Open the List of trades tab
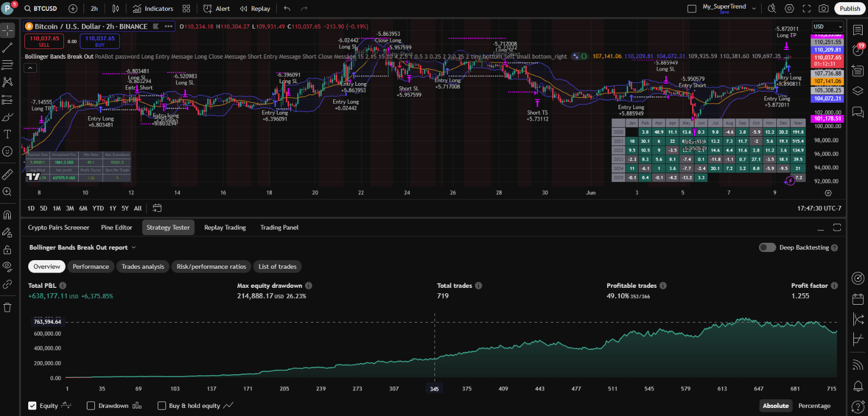 point(278,267)
